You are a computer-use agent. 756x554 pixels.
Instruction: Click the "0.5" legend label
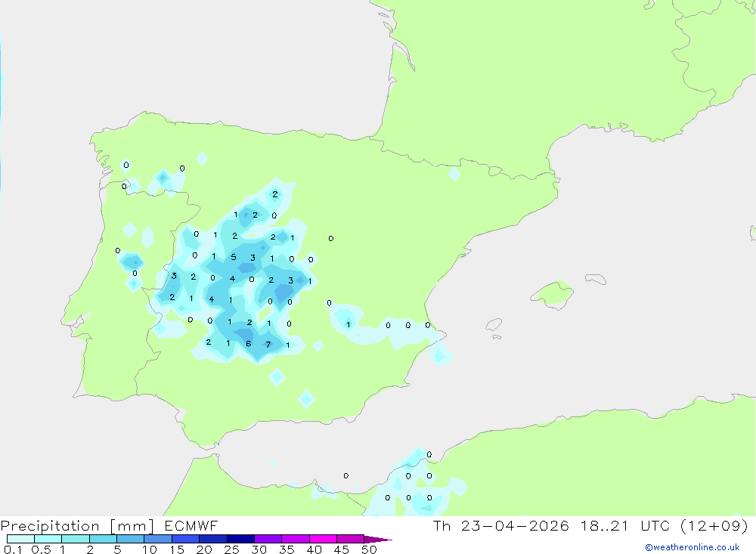pos(41,549)
